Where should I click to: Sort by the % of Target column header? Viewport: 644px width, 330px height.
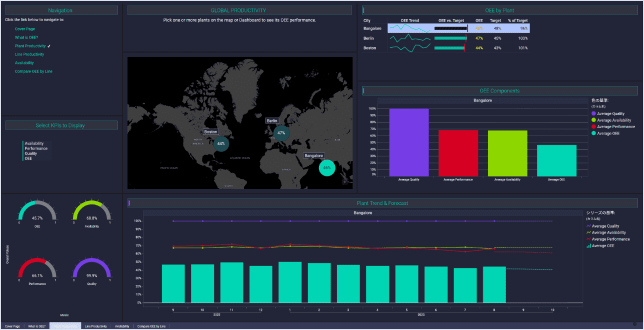coord(517,20)
